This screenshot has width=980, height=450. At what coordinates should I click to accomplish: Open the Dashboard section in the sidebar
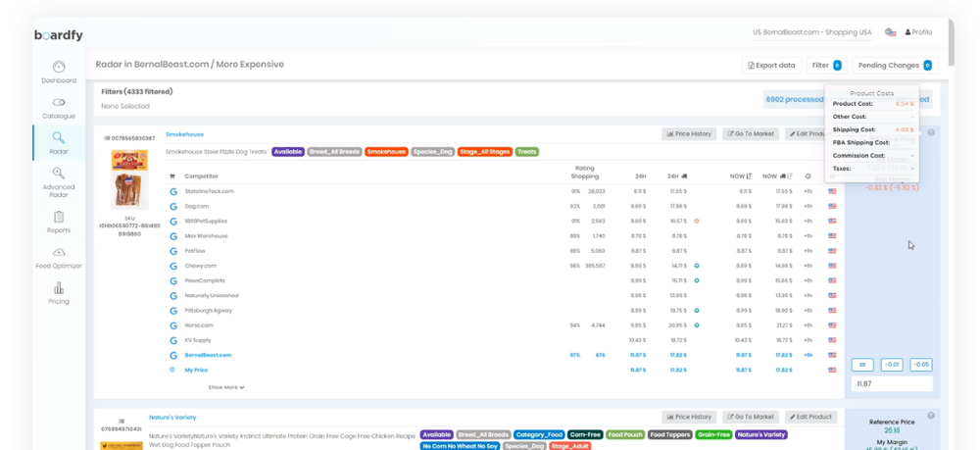click(x=59, y=72)
